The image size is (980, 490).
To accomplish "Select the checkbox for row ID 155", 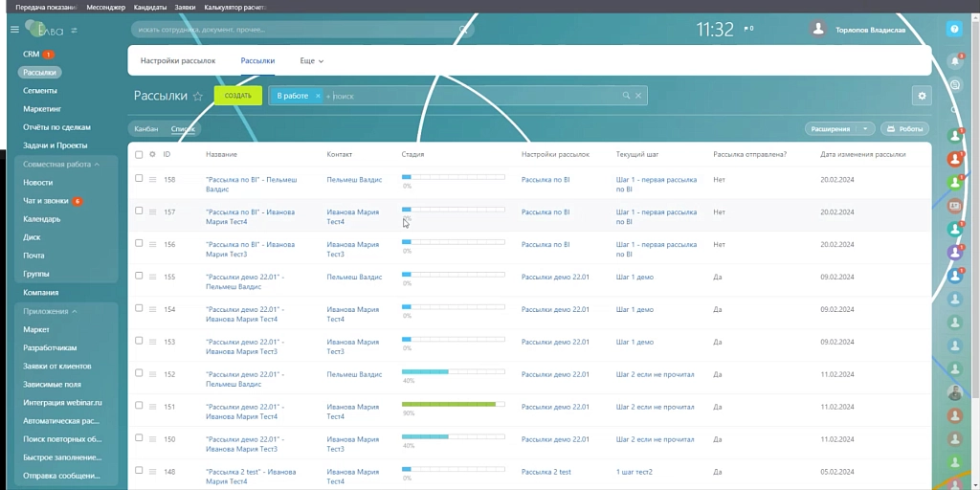I will 139,276.
